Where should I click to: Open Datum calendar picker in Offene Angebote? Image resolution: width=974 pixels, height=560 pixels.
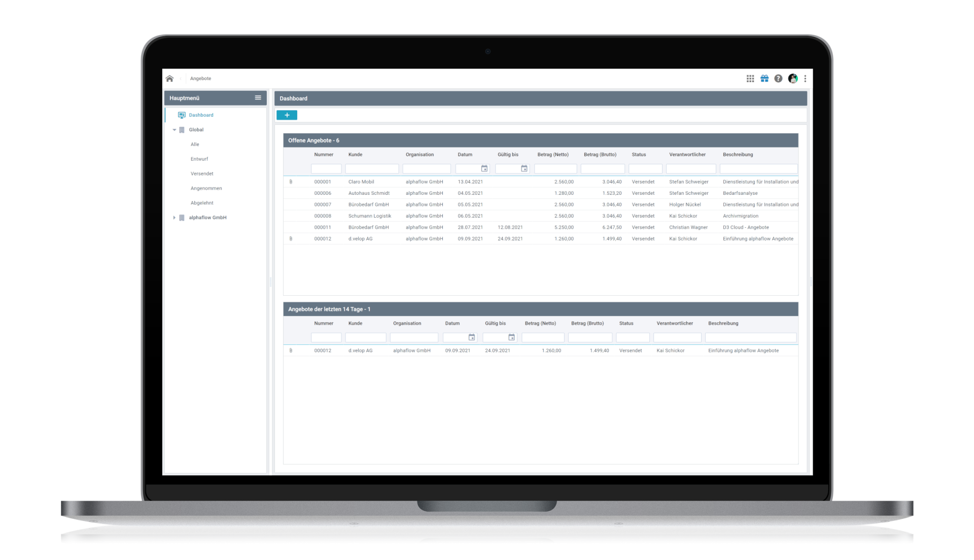(484, 169)
